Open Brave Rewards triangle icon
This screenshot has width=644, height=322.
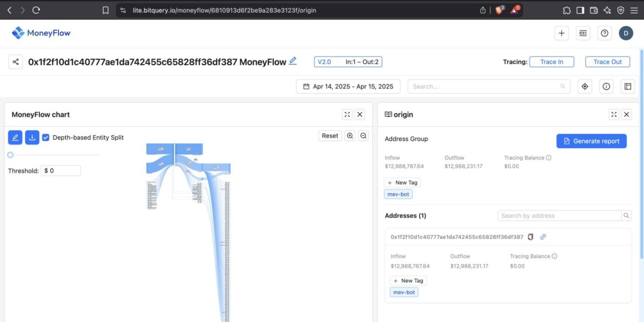pos(515,10)
